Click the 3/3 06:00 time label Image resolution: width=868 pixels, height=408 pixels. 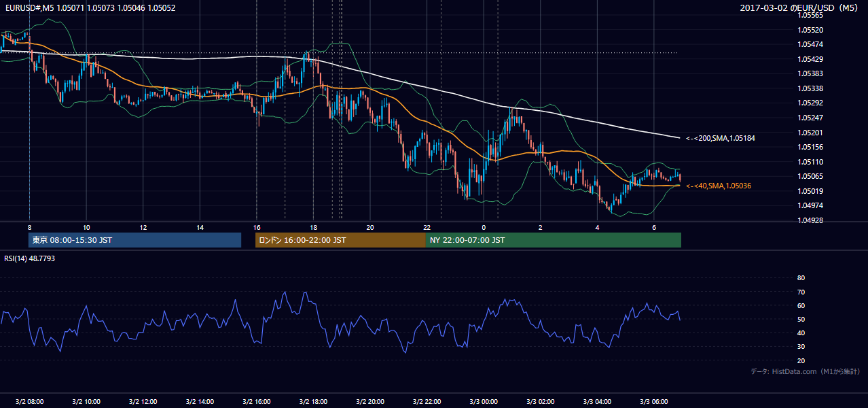pos(653,401)
